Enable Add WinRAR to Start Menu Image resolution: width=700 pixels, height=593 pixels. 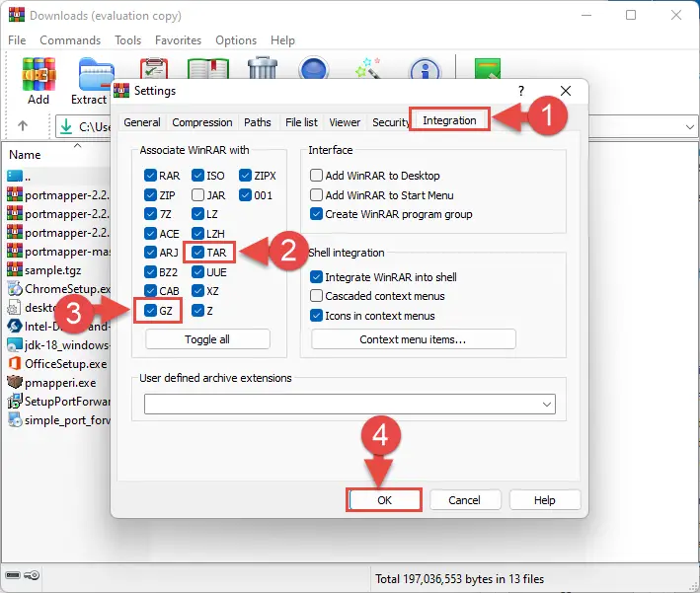pos(316,195)
